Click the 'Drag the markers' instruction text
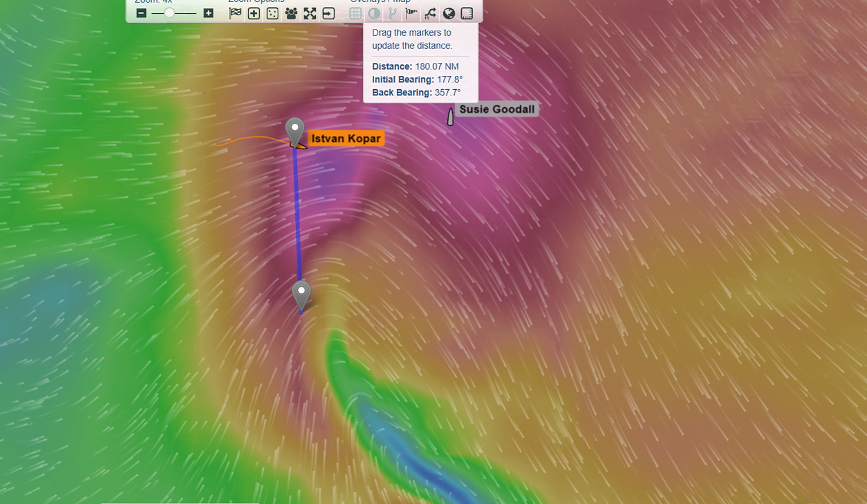Image resolution: width=867 pixels, height=504 pixels. [x=412, y=39]
